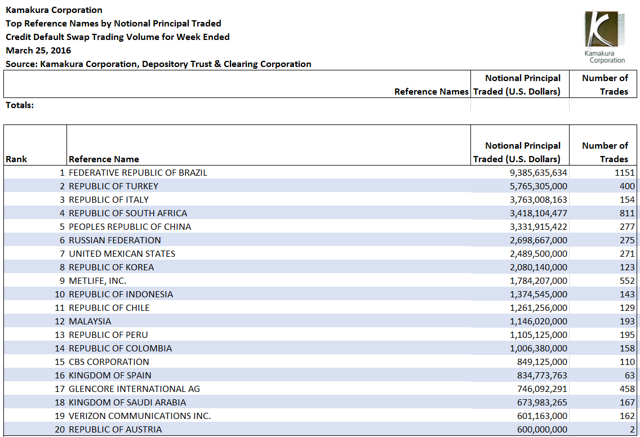Select 'RUSSIAN FEDERATION' cell
The width and height of the screenshot is (640, 437).
pyautogui.click(x=115, y=240)
